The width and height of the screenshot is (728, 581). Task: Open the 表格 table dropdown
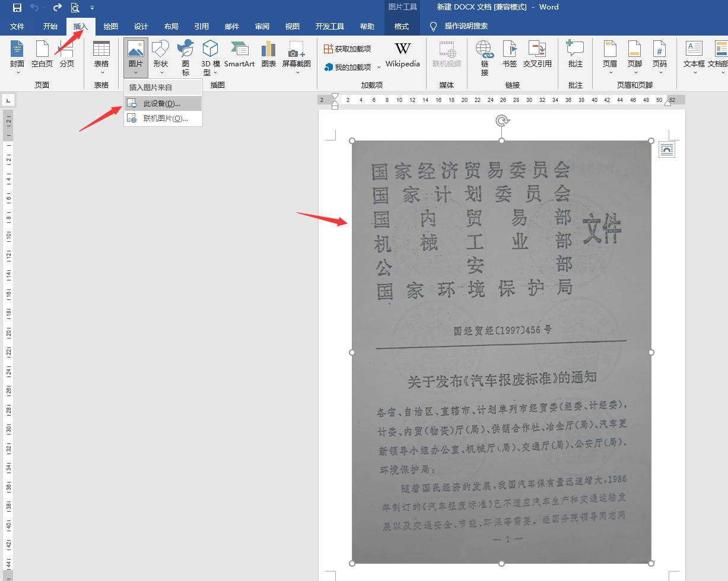point(101,58)
